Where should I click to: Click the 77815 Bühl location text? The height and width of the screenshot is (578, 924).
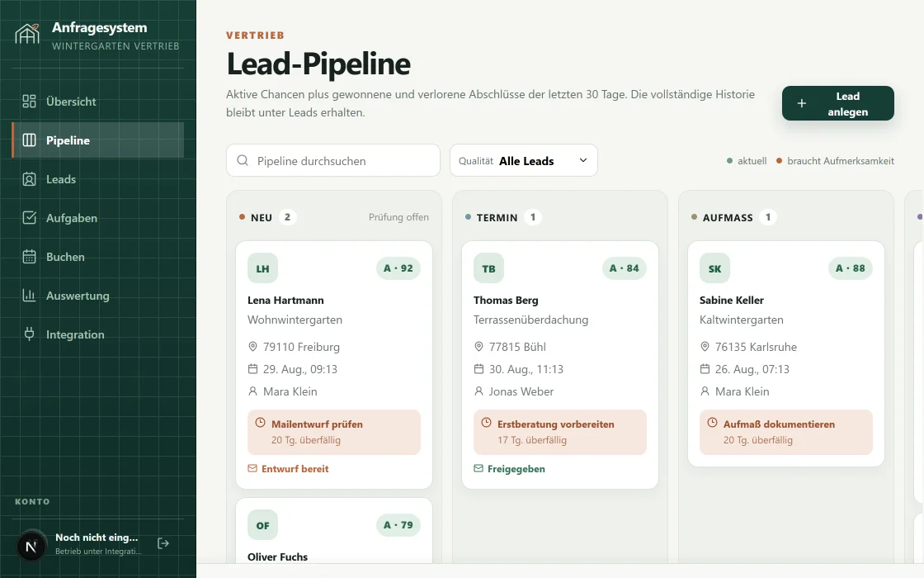[x=517, y=347]
